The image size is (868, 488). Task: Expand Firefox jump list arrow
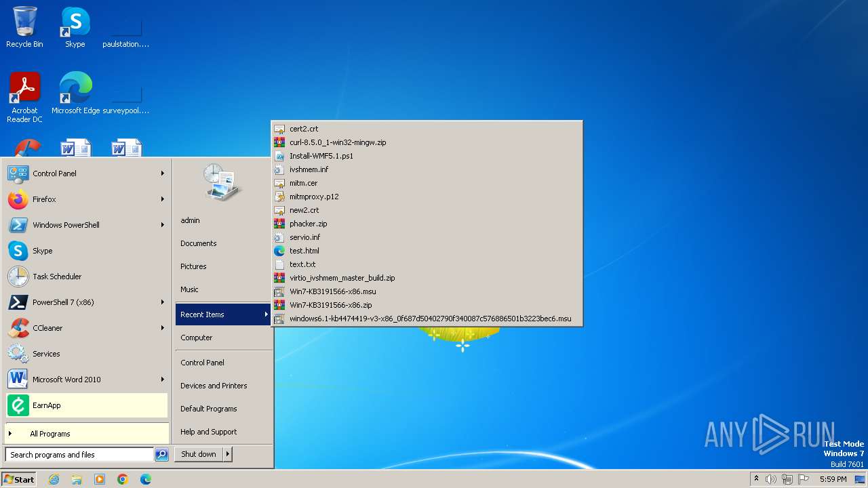click(163, 199)
